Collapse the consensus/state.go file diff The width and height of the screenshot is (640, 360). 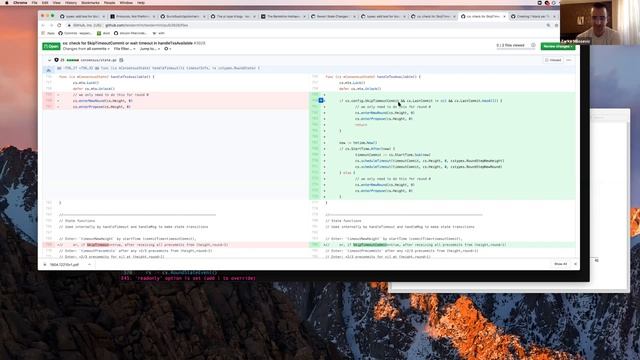point(49,60)
